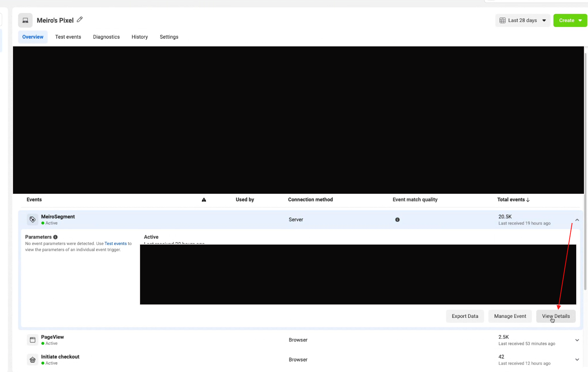588x372 pixels.
Task: Click the Active label above the MeiroSegment chart
Action: coord(151,237)
